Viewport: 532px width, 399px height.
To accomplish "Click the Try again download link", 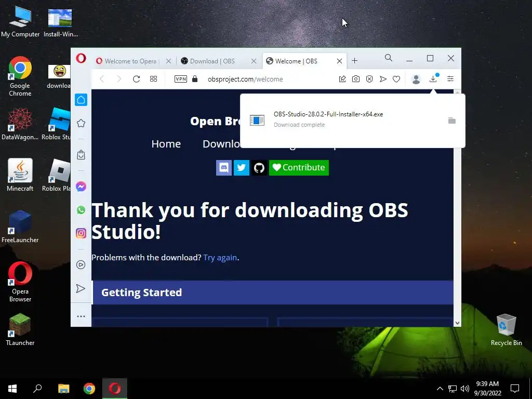I will click(220, 258).
